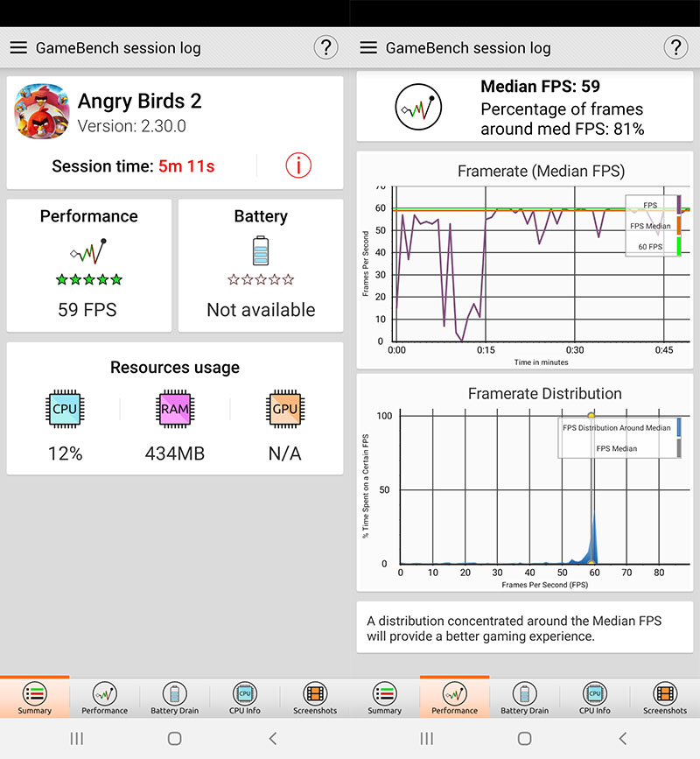The height and width of the screenshot is (759, 700).
Task: Tap the N/A GPU usage value
Action: point(285,453)
